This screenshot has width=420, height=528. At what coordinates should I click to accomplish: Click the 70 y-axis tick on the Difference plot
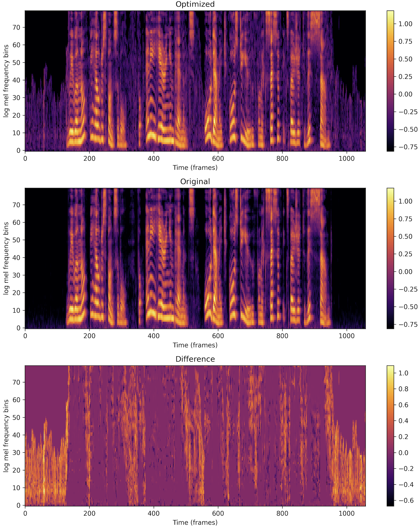[x=16, y=382]
